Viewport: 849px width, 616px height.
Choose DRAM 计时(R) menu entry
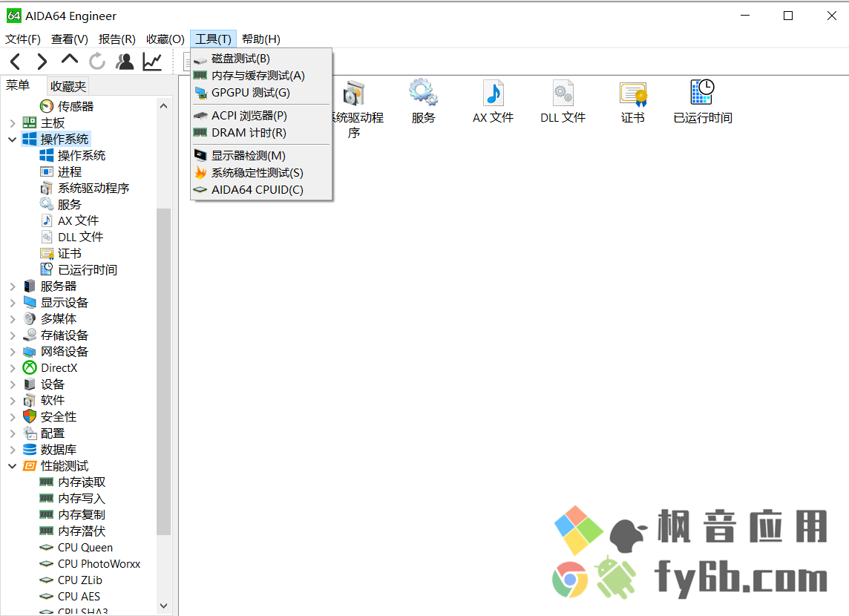tap(261, 133)
